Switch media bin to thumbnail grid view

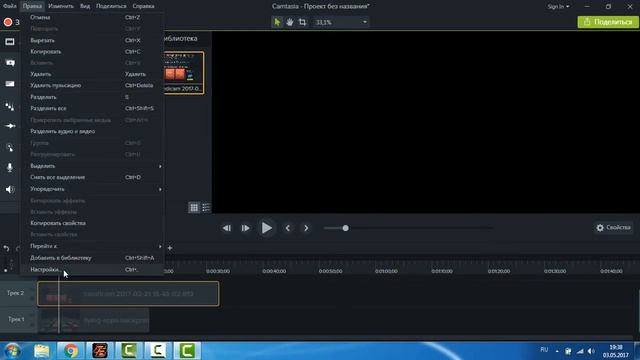coord(194,207)
